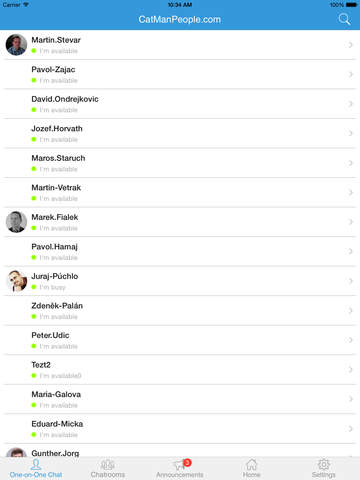Open chevron on Pavol-Zajac row
Screen dimensions: 360x480
pyautogui.click(x=351, y=74)
